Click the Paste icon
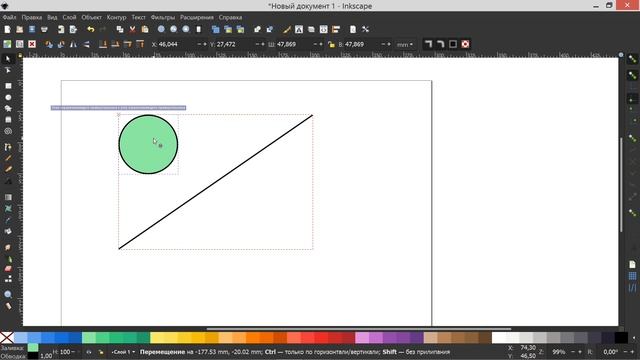This screenshot has width=640, height=360. tap(144, 29)
